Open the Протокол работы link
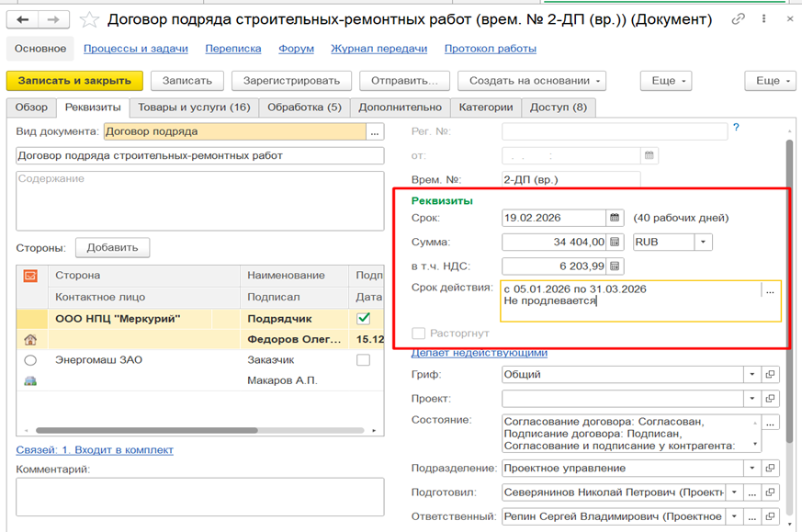The width and height of the screenshot is (802, 532). (x=491, y=49)
